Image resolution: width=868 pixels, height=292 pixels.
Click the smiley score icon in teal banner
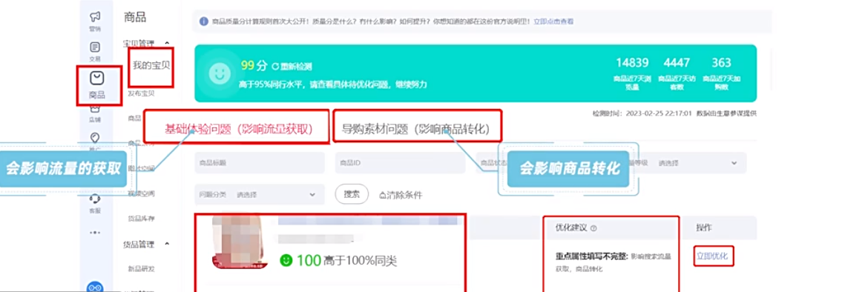[x=220, y=73]
